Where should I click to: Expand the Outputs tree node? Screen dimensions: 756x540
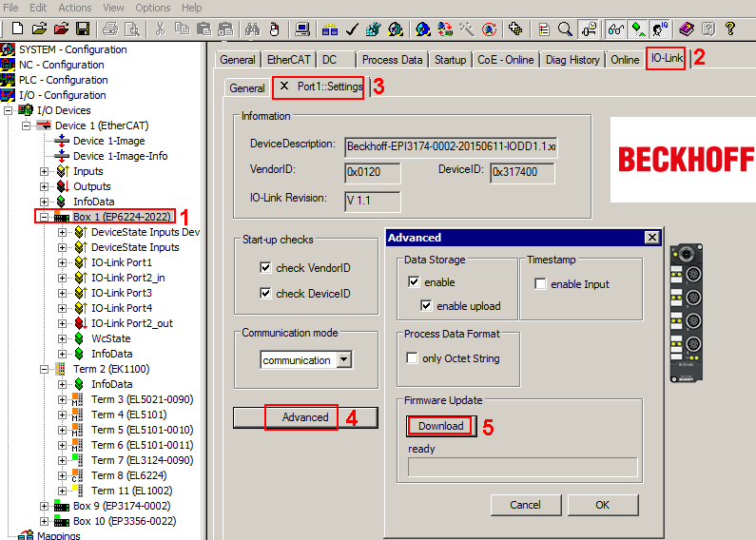pyautogui.click(x=44, y=186)
